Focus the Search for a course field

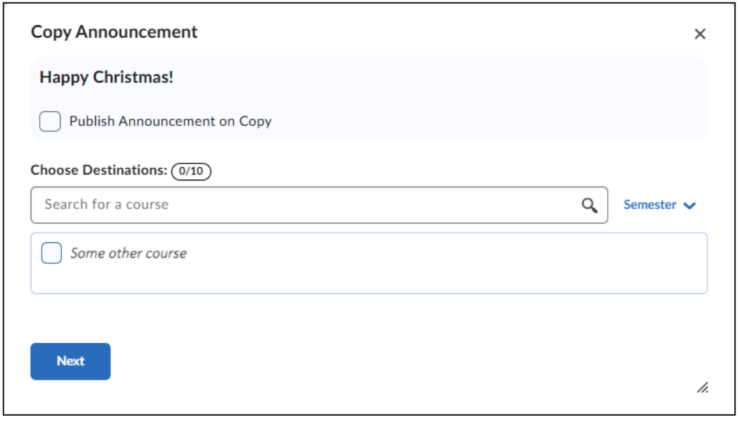click(319, 205)
